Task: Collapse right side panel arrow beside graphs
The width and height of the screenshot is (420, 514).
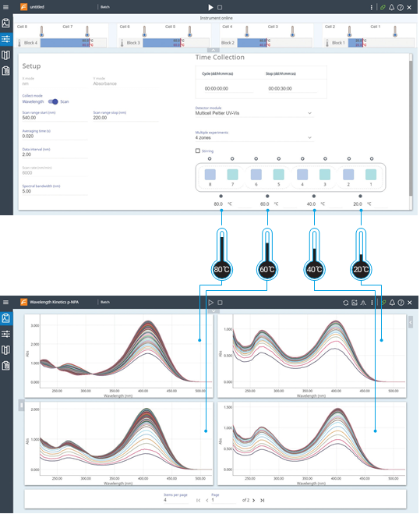Action: tap(411, 322)
